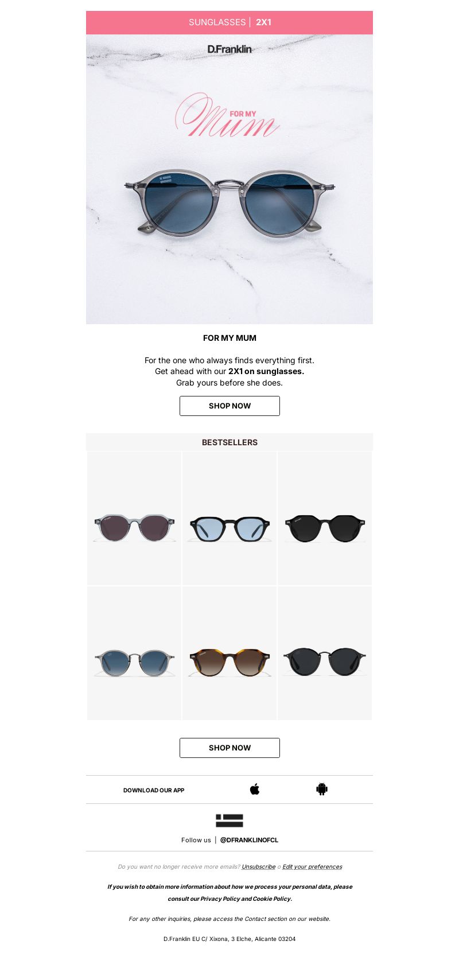Click the Android app download icon
The width and height of the screenshot is (459, 980).
pyautogui.click(x=322, y=789)
